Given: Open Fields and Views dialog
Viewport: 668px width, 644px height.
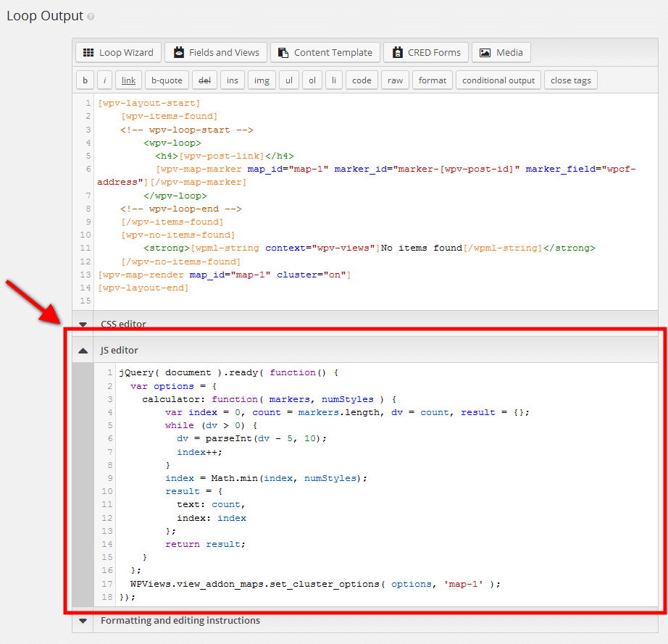Looking at the screenshot, I should pyautogui.click(x=216, y=52).
